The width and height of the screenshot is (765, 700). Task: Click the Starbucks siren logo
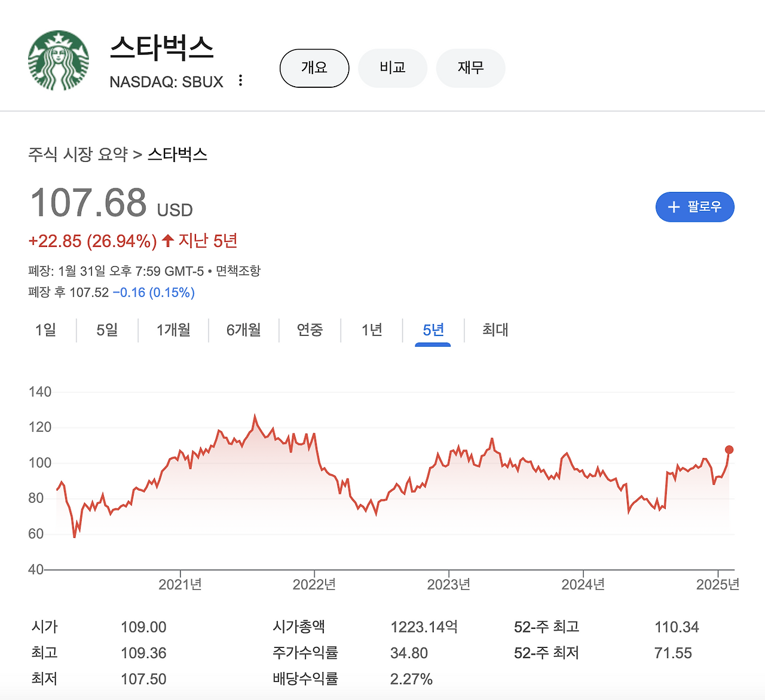[58, 59]
